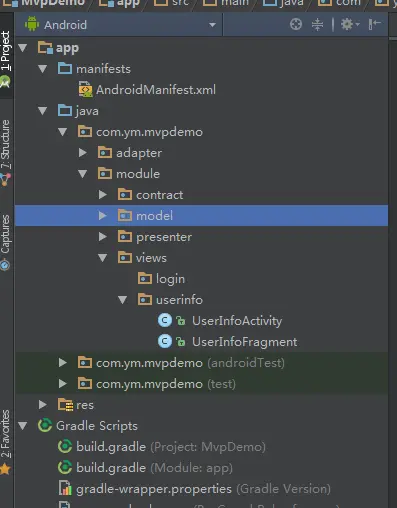
Task: Open the project panel gear settings
Action: (x=350, y=24)
